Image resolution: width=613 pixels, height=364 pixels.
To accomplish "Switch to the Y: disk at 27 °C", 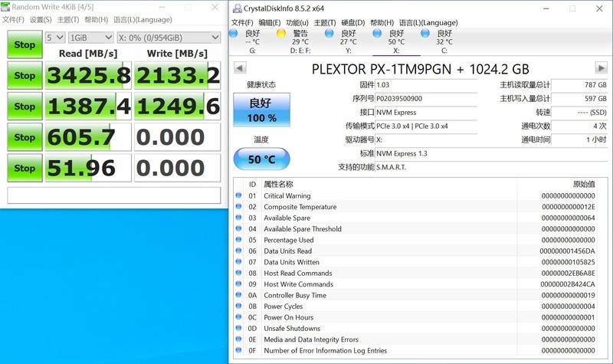I will 329,34.
